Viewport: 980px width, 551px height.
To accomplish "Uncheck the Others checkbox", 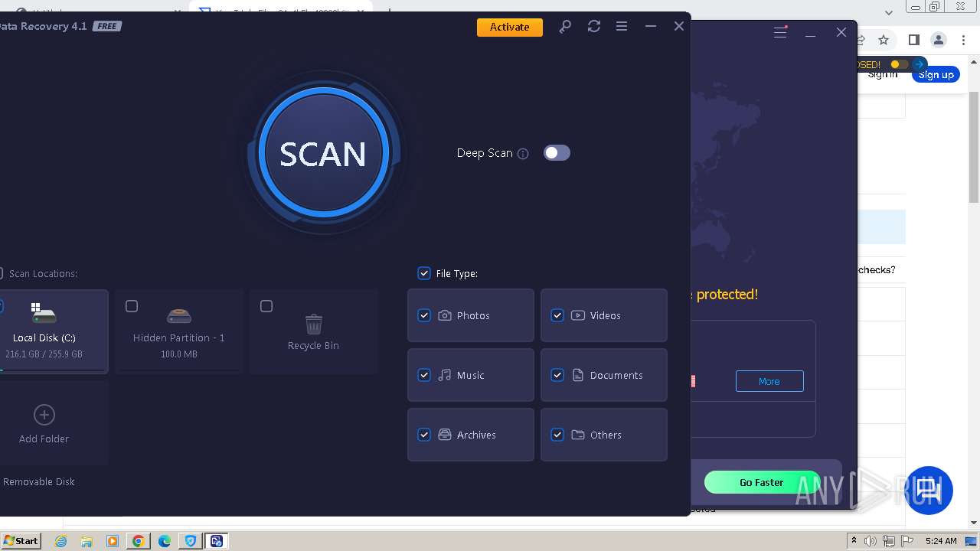I will (x=557, y=435).
